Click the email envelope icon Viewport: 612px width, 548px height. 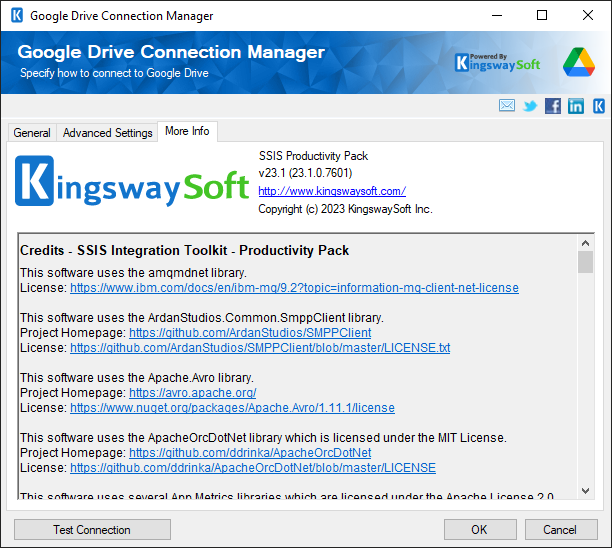coord(507,105)
